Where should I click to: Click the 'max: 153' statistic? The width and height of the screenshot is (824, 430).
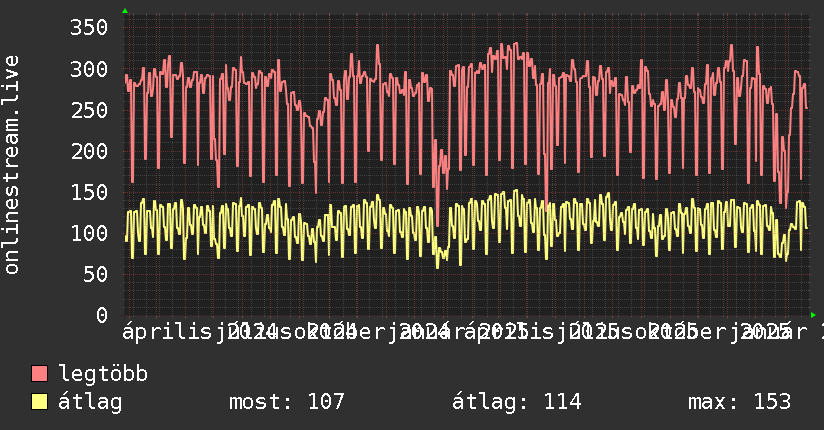[739, 402]
